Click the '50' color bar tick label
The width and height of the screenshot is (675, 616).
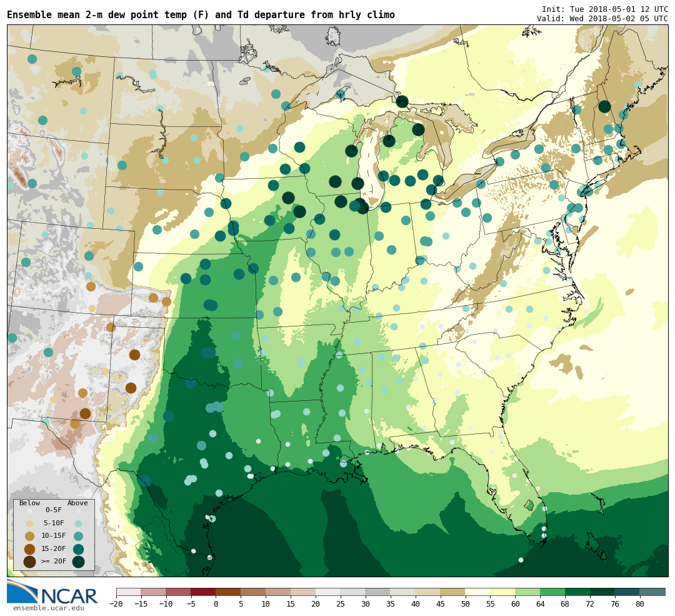point(466,604)
